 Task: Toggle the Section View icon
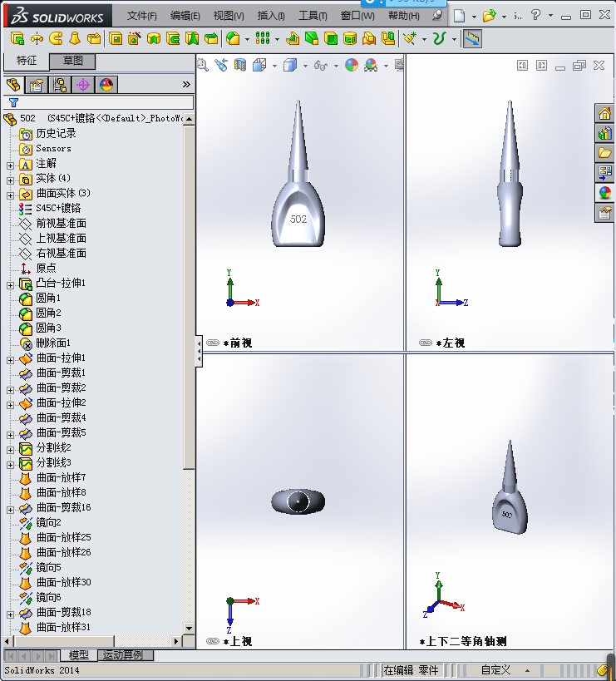(240, 65)
